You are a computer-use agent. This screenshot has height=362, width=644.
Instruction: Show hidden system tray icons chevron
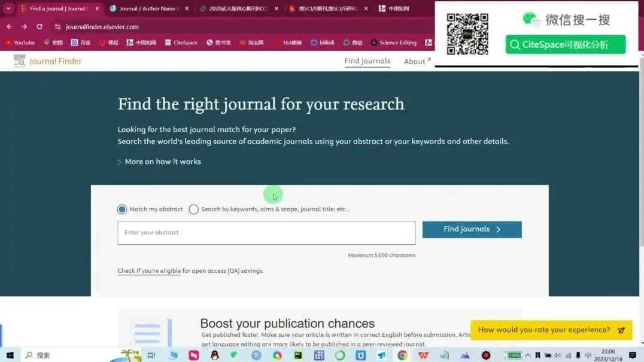click(528, 355)
